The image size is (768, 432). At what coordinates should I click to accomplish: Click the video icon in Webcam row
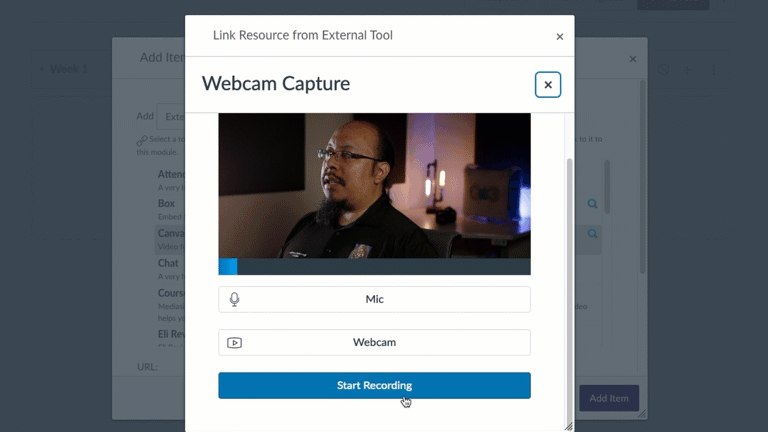235,343
